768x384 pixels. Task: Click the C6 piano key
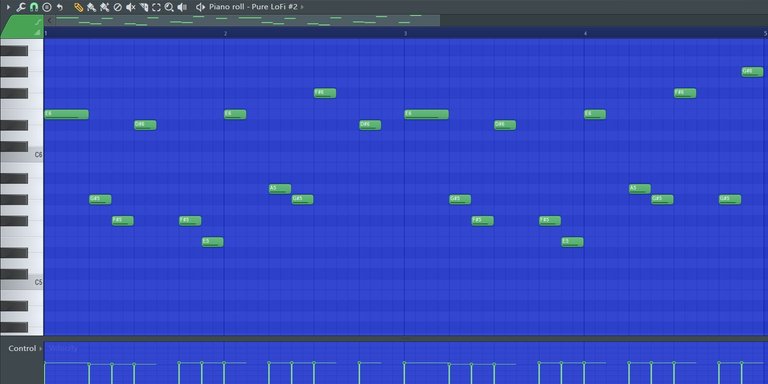click(x=22, y=155)
